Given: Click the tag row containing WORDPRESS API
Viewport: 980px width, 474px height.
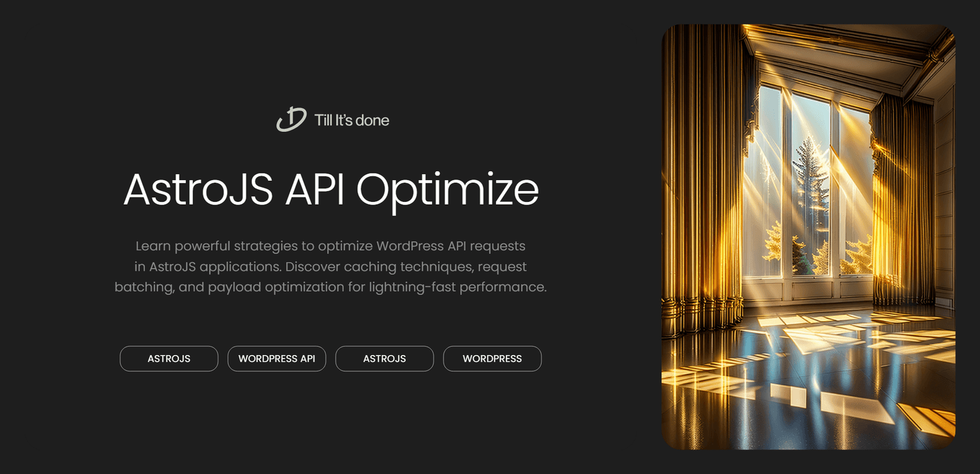Looking at the screenshot, I should pos(331,358).
